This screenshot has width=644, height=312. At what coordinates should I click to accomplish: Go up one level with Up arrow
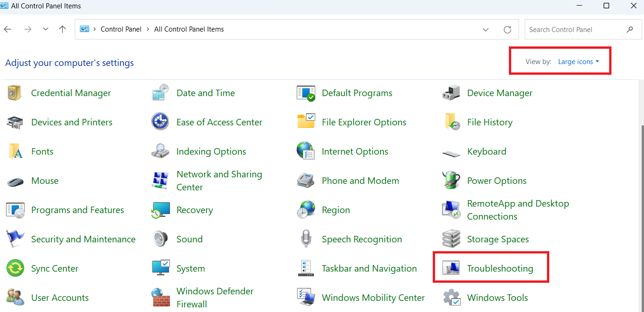tap(63, 29)
